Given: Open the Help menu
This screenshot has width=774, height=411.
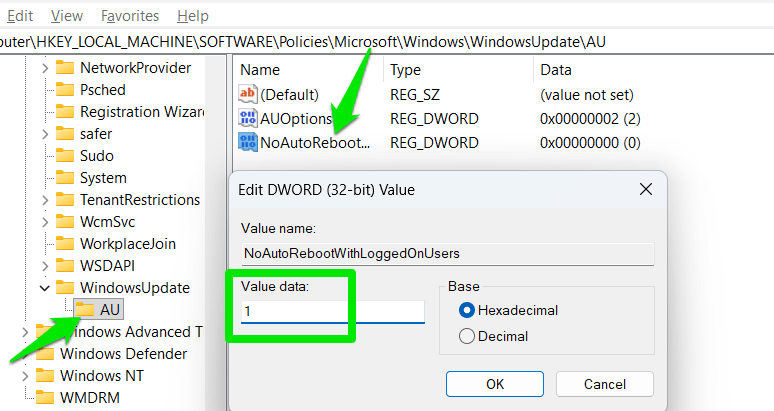Looking at the screenshot, I should [x=193, y=16].
